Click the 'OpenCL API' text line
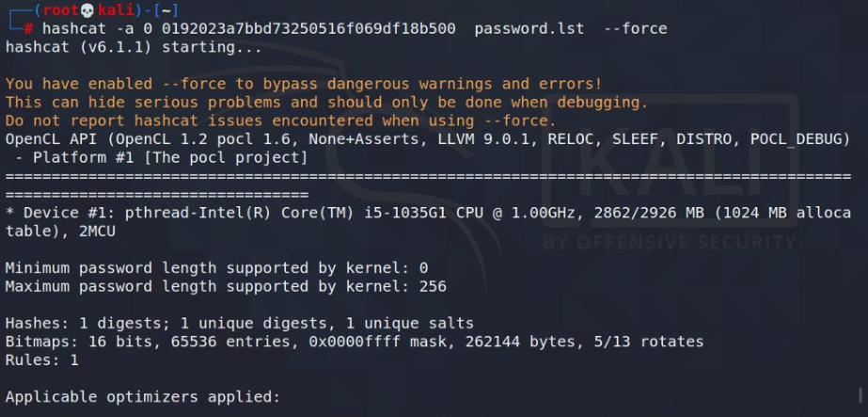This screenshot has width=868, height=417. click(427, 139)
